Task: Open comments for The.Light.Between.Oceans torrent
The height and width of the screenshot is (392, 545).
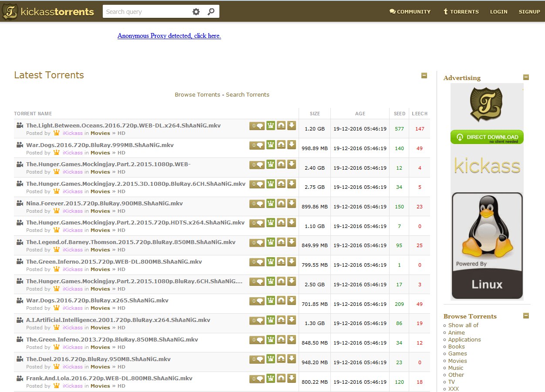Action: [x=257, y=126]
